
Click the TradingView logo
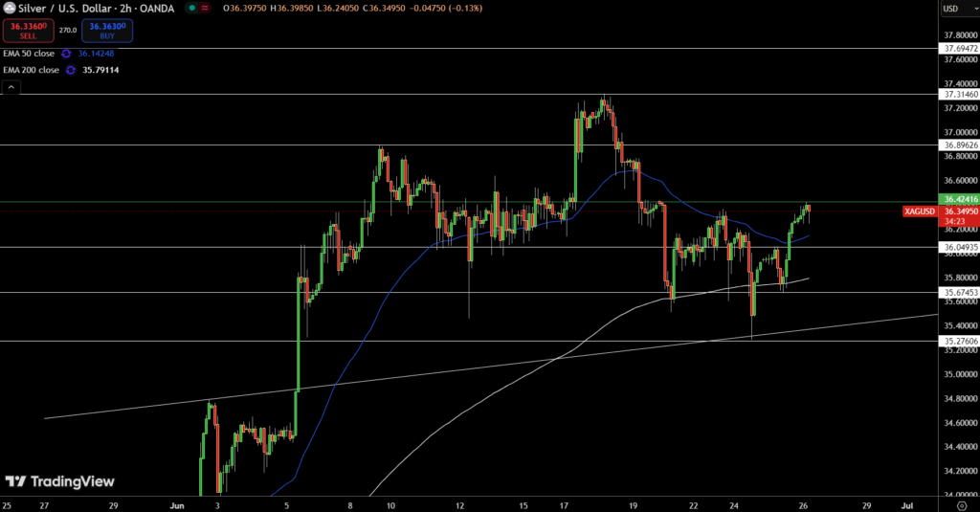coord(59,481)
